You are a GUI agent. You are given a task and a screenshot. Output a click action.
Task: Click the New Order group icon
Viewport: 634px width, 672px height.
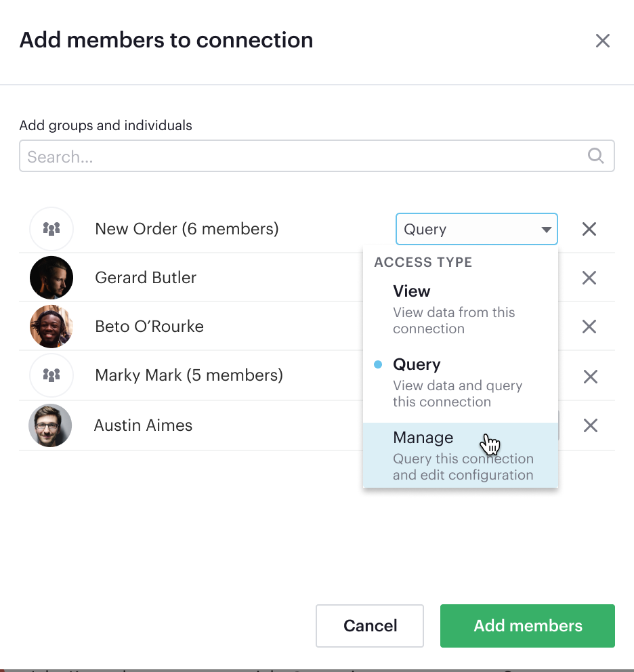[x=51, y=229]
